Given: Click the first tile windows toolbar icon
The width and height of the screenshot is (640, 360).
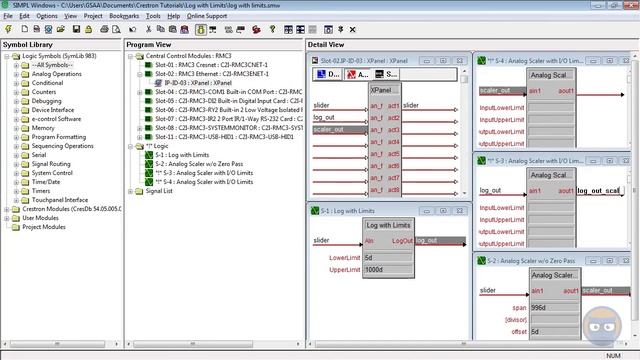Looking at the screenshot, I should (289, 29).
